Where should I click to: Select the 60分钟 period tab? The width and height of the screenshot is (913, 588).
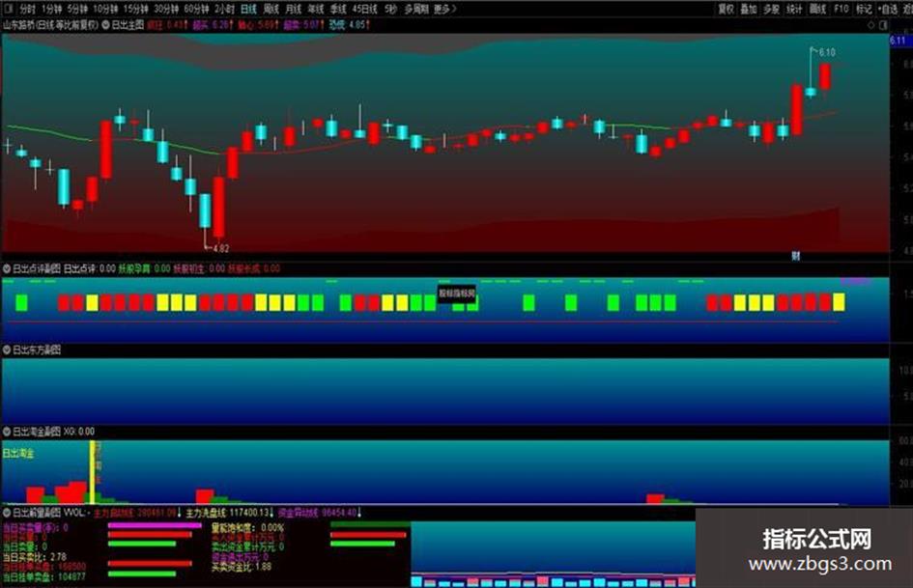click(x=196, y=9)
